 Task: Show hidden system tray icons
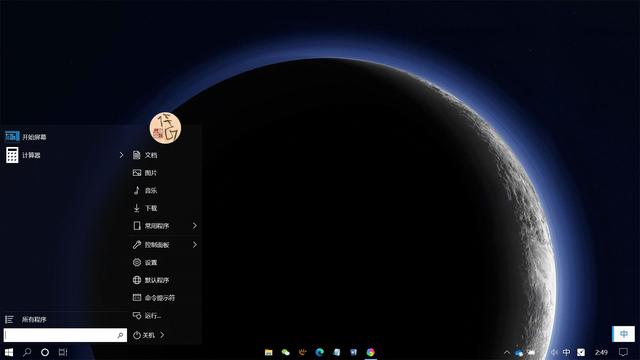(507, 352)
